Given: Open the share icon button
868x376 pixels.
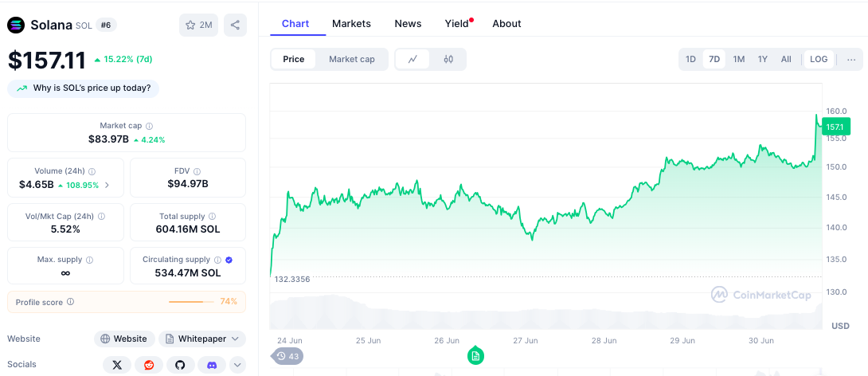Looking at the screenshot, I should [x=235, y=25].
